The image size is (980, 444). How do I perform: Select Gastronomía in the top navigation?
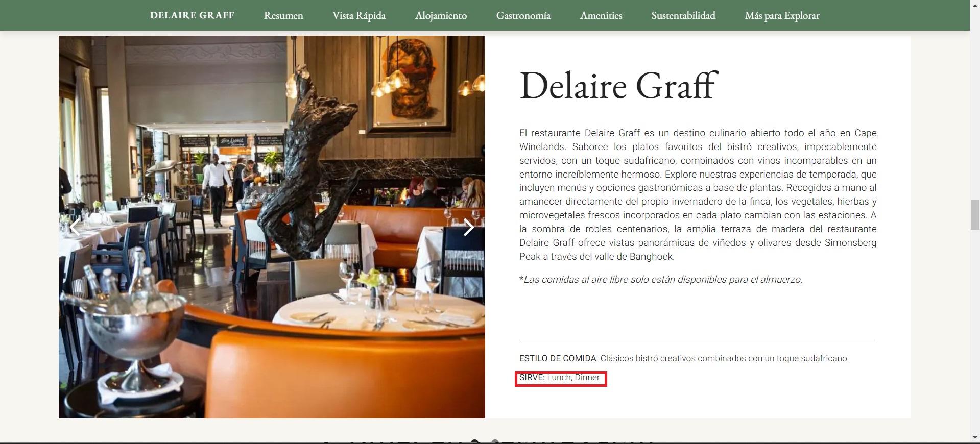point(523,16)
